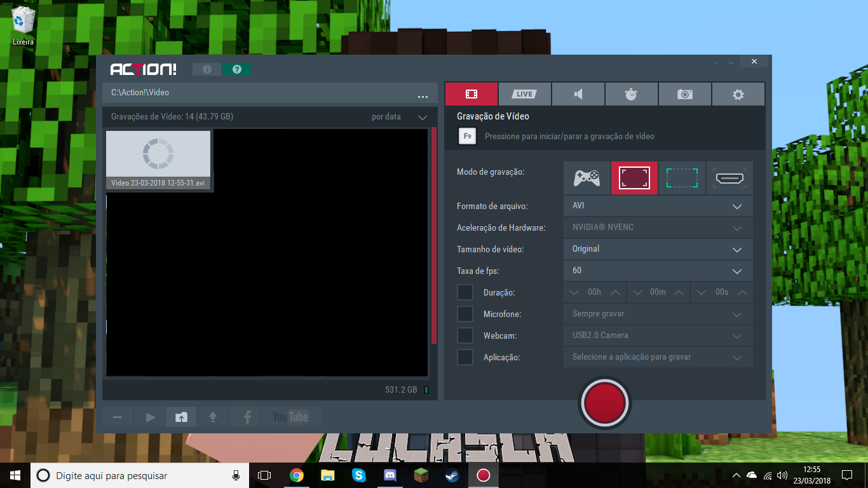Enable the Duração checkbox
868x488 pixels.
[x=465, y=292]
